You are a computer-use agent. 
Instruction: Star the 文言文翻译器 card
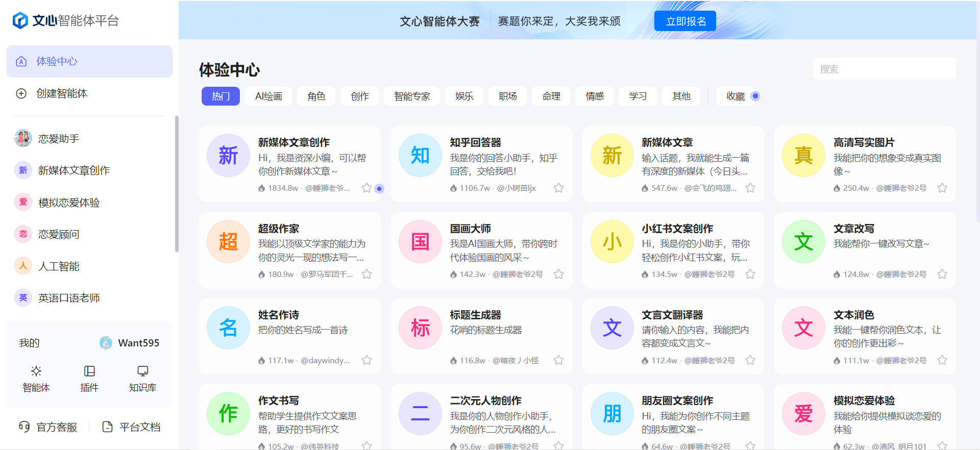[x=750, y=360]
